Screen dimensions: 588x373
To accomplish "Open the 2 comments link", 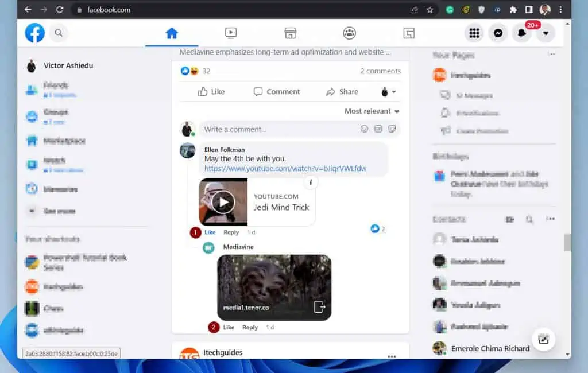I will pos(380,71).
